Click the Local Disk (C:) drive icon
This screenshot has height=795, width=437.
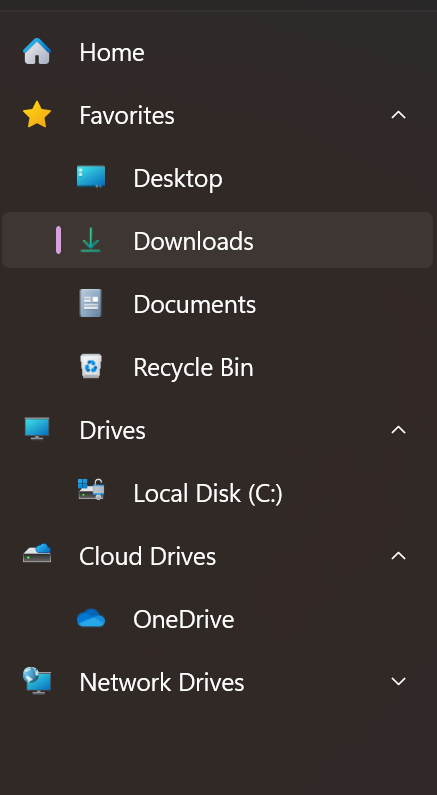(91, 490)
